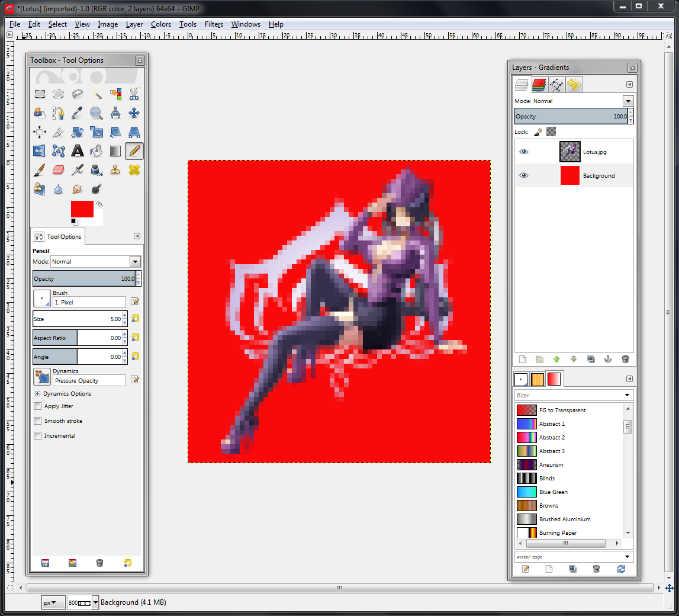Swap foreground and background colors

click(99, 204)
